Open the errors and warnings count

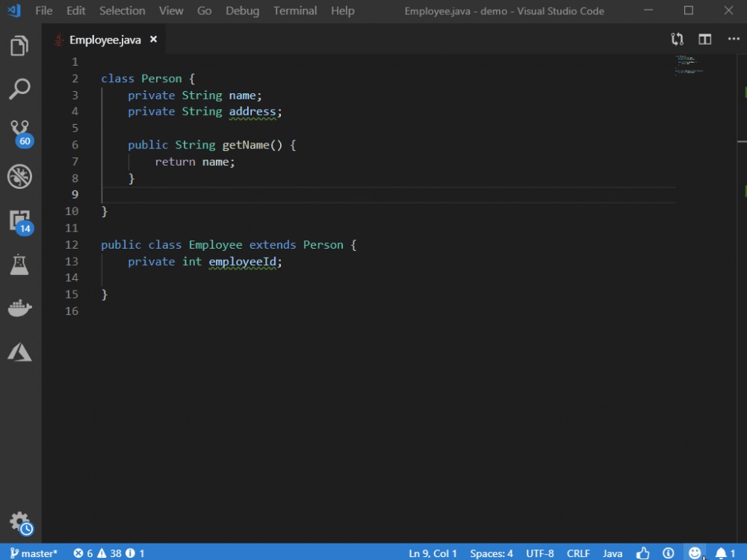coord(108,553)
